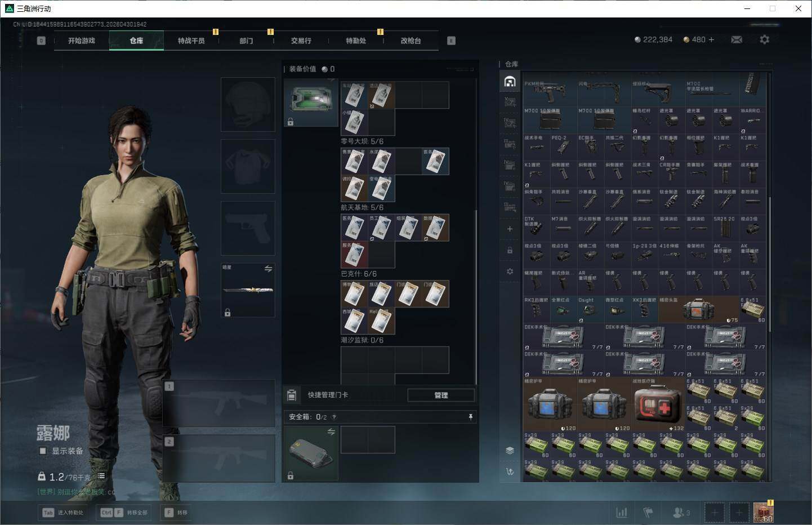Click the swap arrows on the knife slot
Viewport: 812px width, 525px height.
coord(268,269)
